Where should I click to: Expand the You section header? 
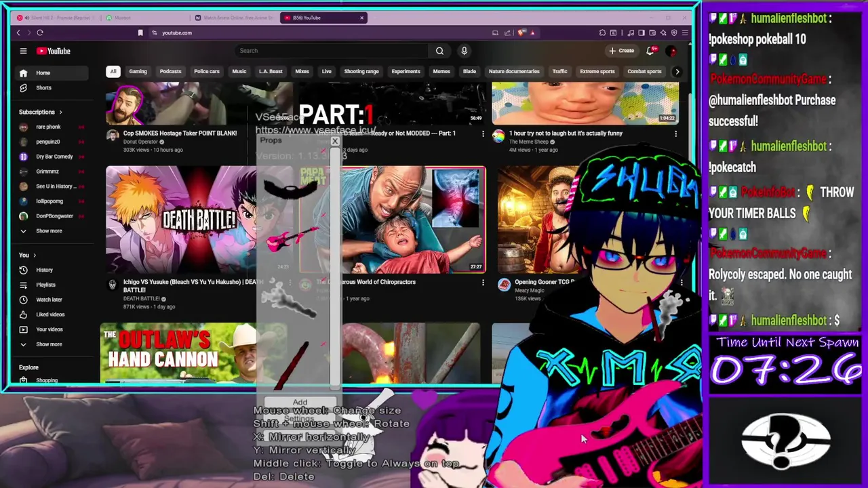28,255
